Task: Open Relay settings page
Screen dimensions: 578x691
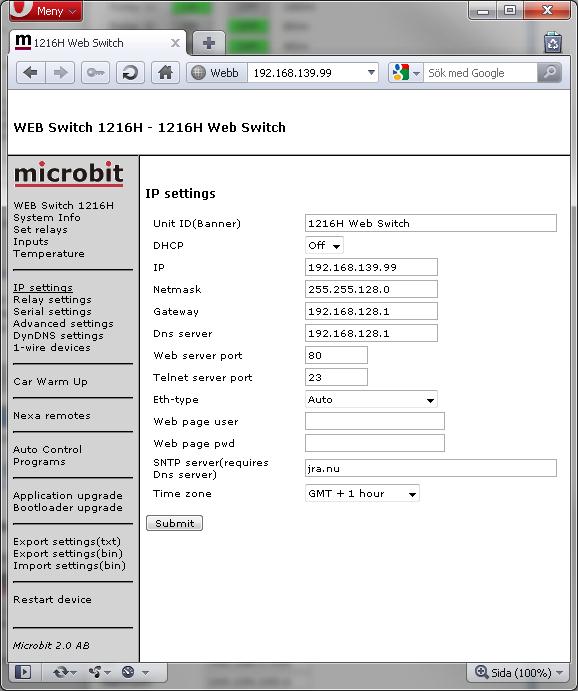Action: coord(52,299)
